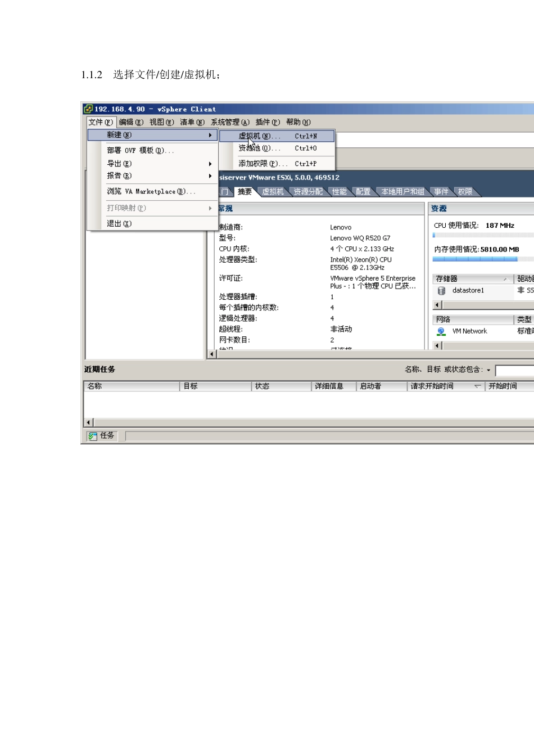The width and height of the screenshot is (534, 756).
Task: Click the recent tasks filter input field
Action: coord(514,370)
